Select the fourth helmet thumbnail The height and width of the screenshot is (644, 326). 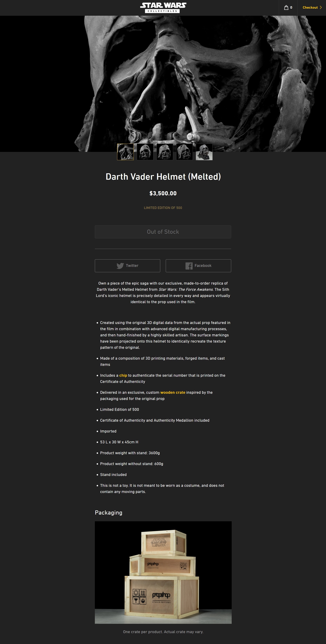[184, 152]
